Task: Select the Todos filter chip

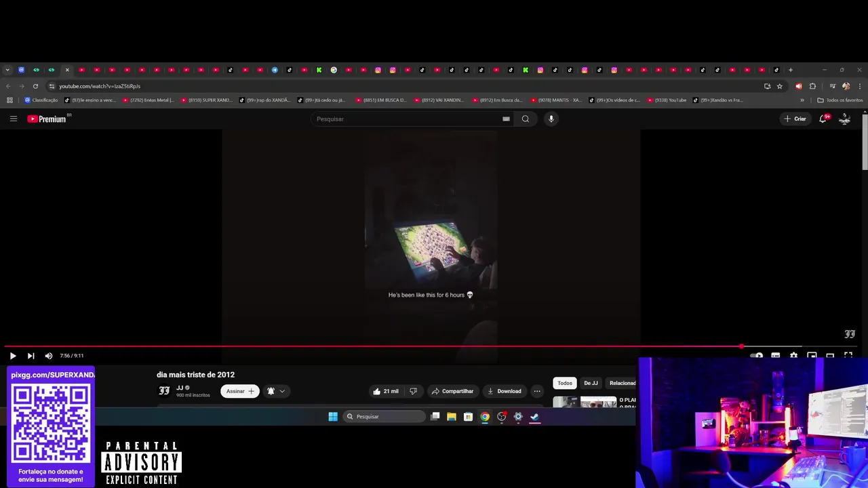Action: click(x=565, y=383)
